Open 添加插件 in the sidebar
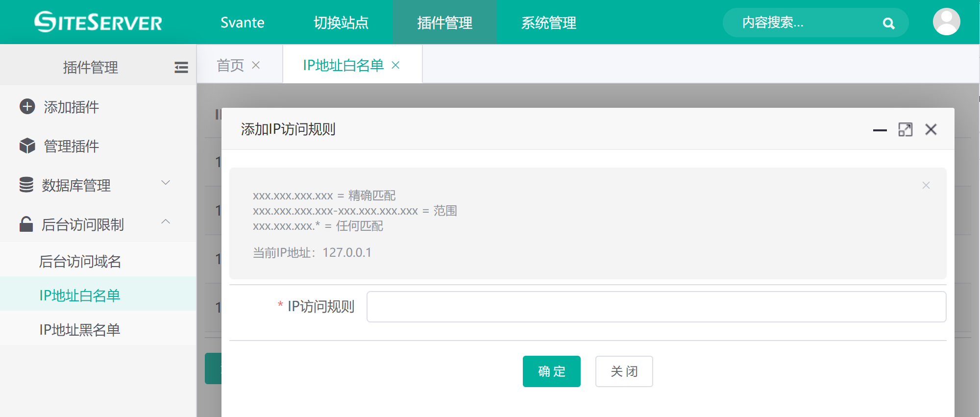980x417 pixels. [x=71, y=107]
